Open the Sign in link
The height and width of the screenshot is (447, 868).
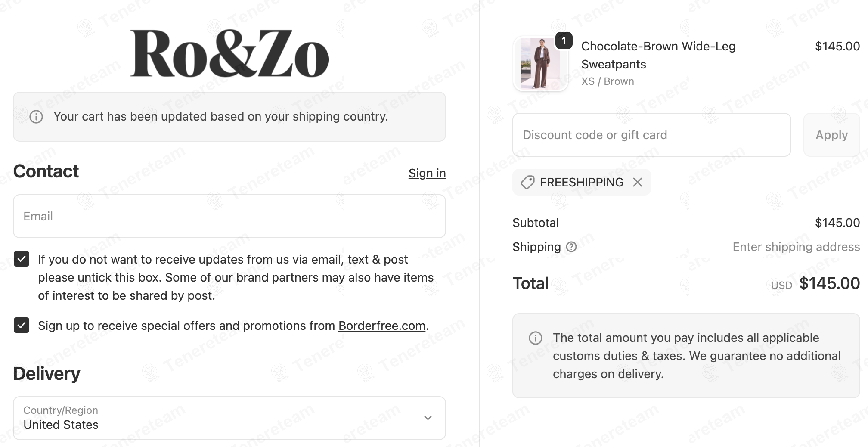(x=427, y=173)
